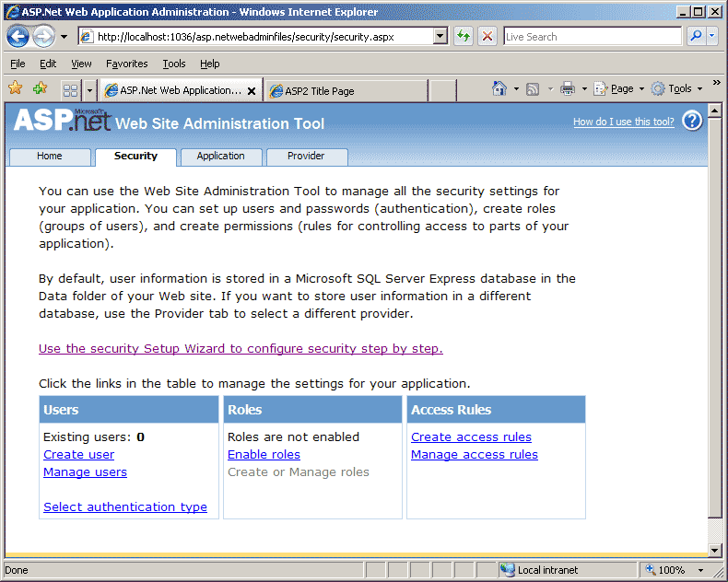This screenshot has width=728, height=582.
Task: Click the Refresh page icon
Action: pos(464,36)
